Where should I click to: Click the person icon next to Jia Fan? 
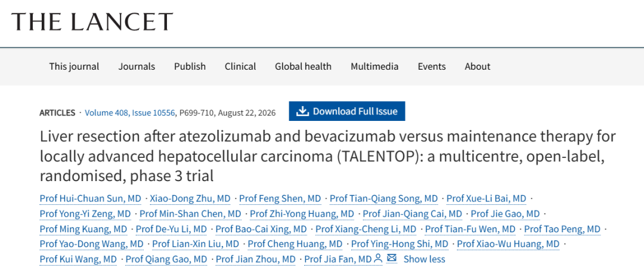[x=378, y=259]
